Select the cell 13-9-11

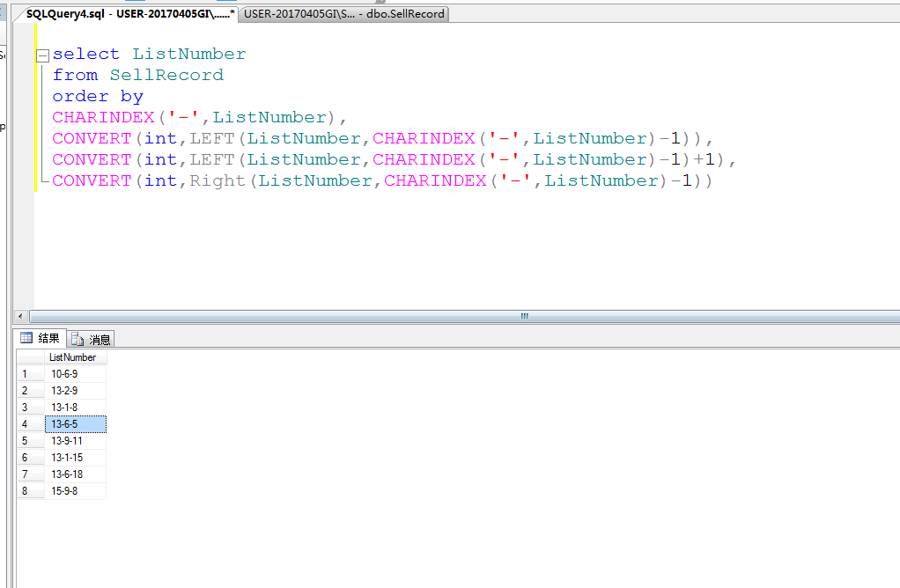pyautogui.click(x=75, y=441)
